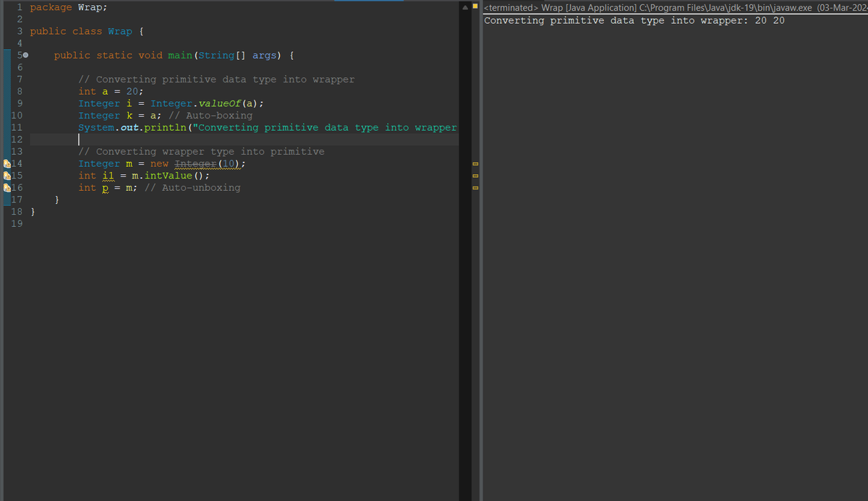
Task: Click 'package Wrap;' on line 1
Action: click(69, 7)
